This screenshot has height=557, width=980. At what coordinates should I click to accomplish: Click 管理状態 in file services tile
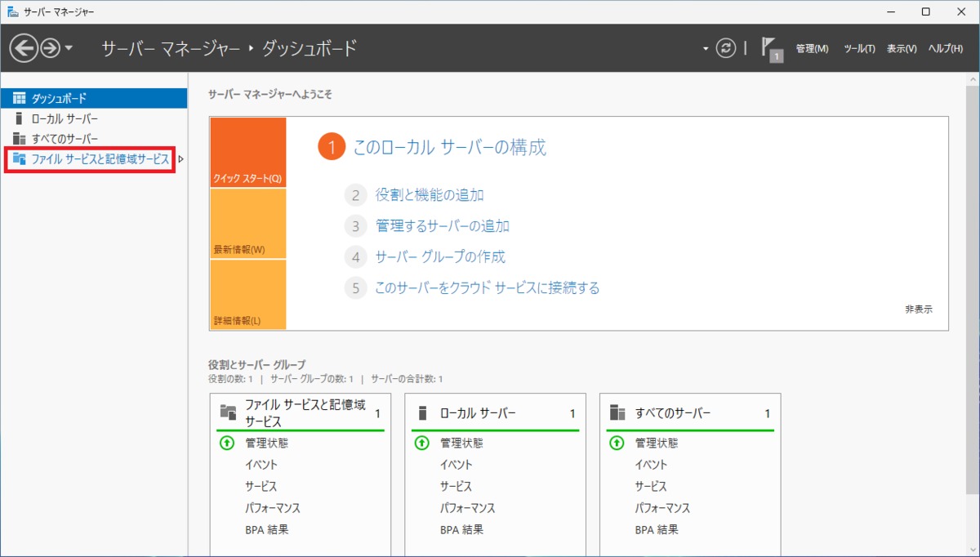point(266,443)
